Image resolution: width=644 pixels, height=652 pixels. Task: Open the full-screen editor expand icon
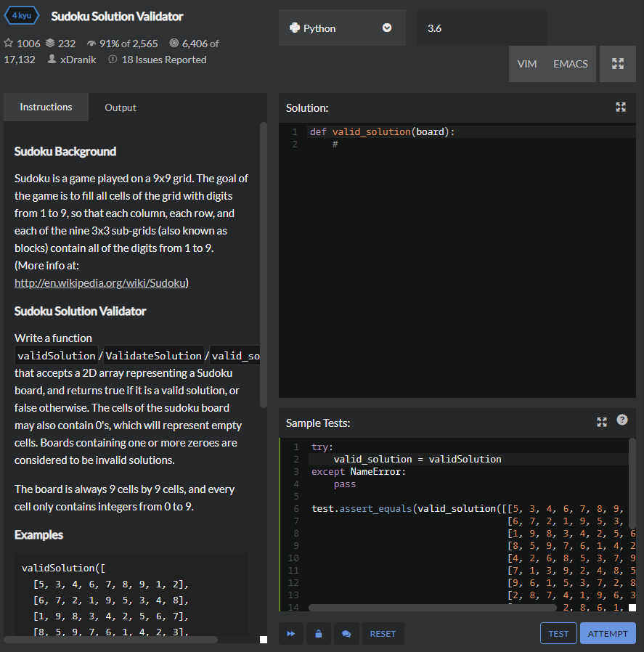pos(617,64)
